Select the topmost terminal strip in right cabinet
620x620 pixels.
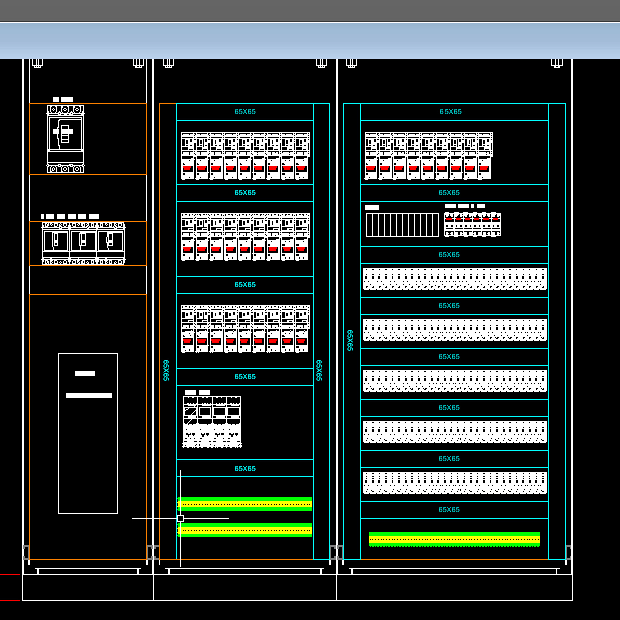click(x=455, y=279)
